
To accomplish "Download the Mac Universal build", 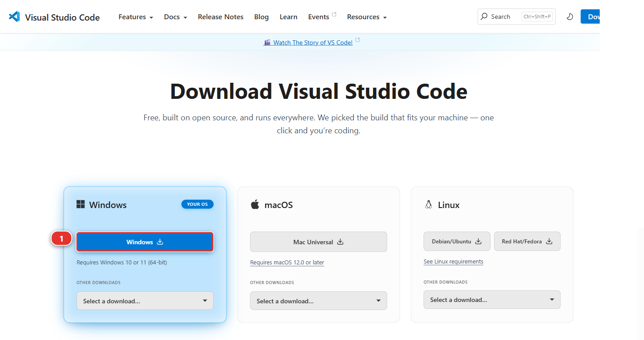I will (x=318, y=242).
